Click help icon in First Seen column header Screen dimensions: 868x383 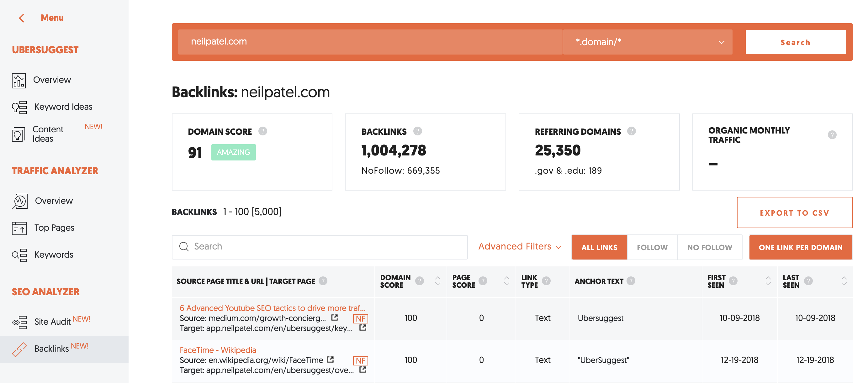(x=733, y=281)
